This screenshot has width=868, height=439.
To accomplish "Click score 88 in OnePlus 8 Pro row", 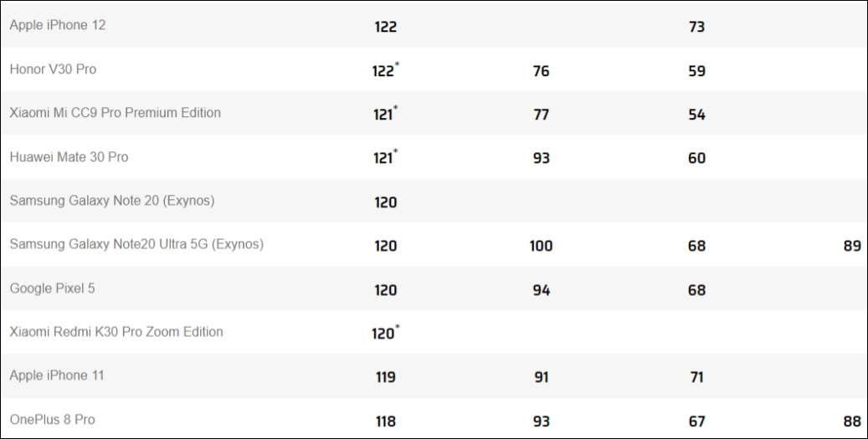I will pos(852,421).
